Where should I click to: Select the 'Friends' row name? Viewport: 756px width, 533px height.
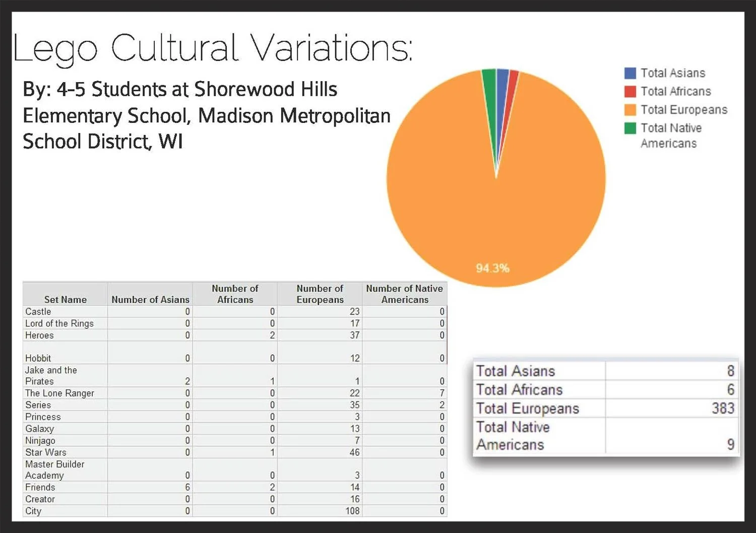[40, 487]
